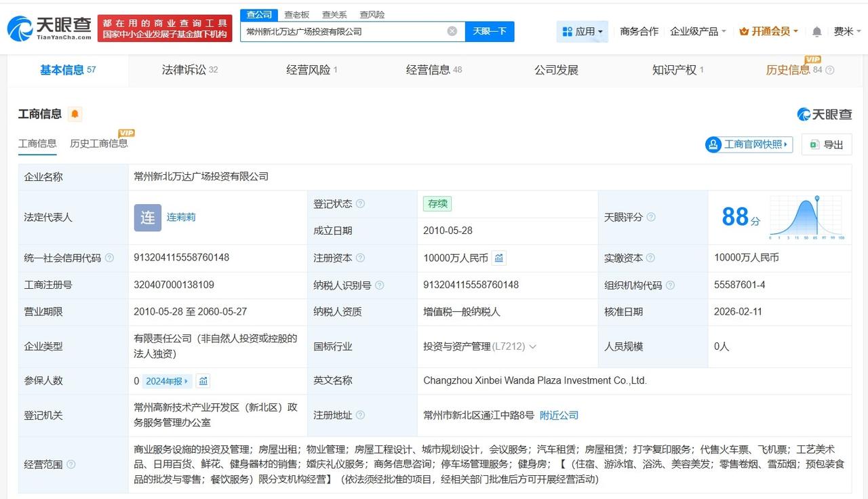Click the 连 avatar of legal representative
Screen dimensions: 868x499
pyautogui.click(x=147, y=218)
